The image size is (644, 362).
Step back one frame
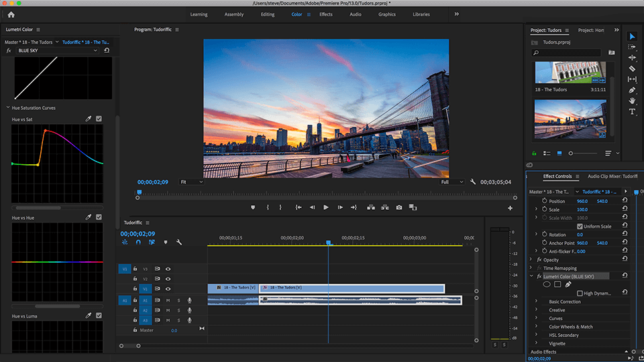(313, 208)
